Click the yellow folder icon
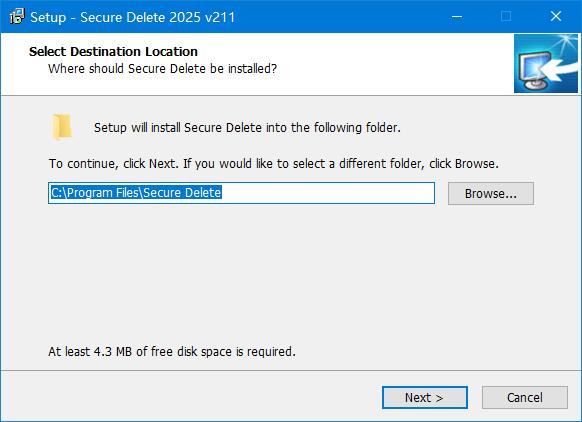Screen dimensions: 582x422 pyautogui.click(x=61, y=127)
